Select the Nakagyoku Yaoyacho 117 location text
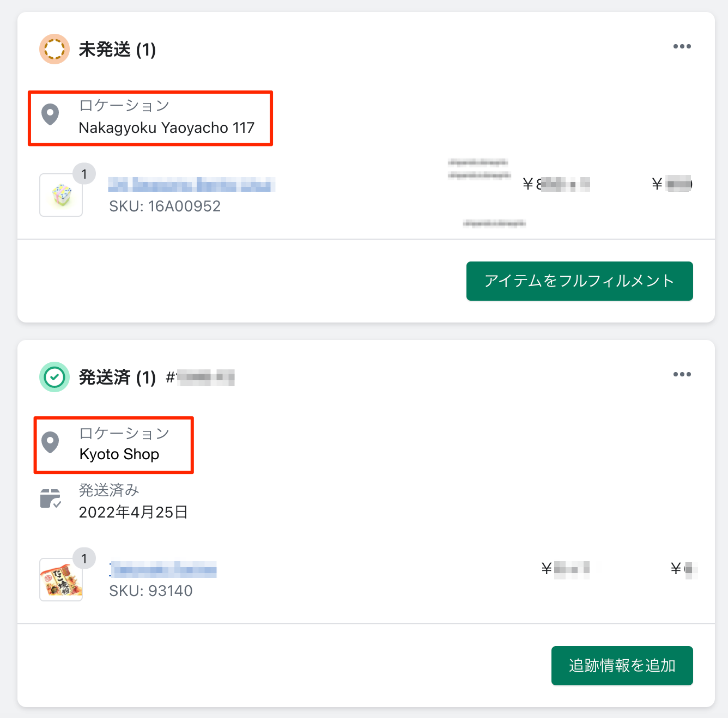 click(167, 128)
